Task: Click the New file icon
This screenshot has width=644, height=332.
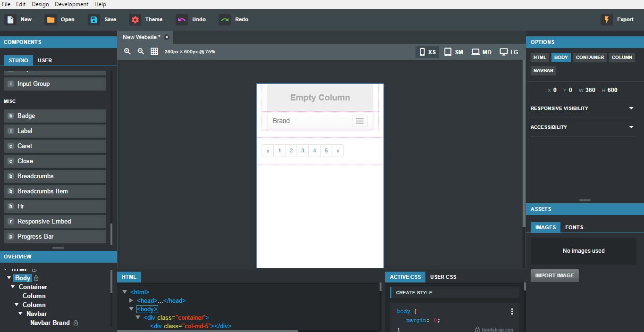Action: (10, 20)
